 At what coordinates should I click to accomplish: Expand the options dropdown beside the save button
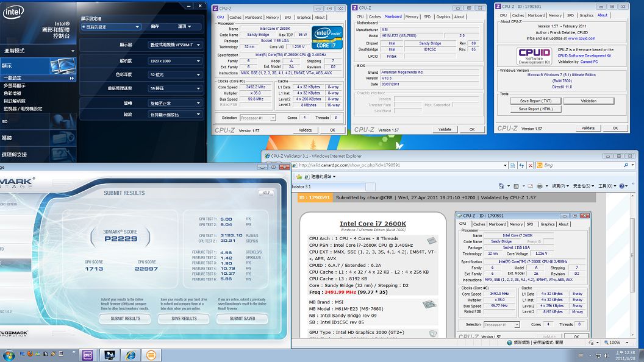[184, 26]
